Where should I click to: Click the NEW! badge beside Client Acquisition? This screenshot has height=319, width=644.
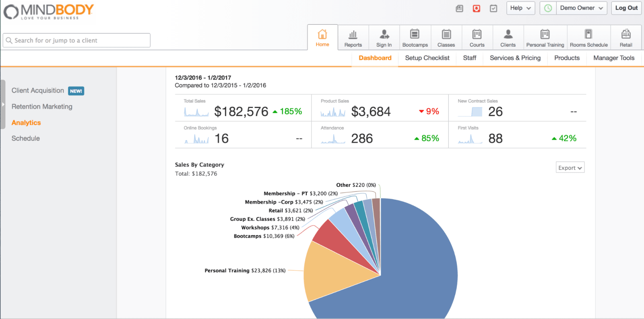pyautogui.click(x=76, y=91)
